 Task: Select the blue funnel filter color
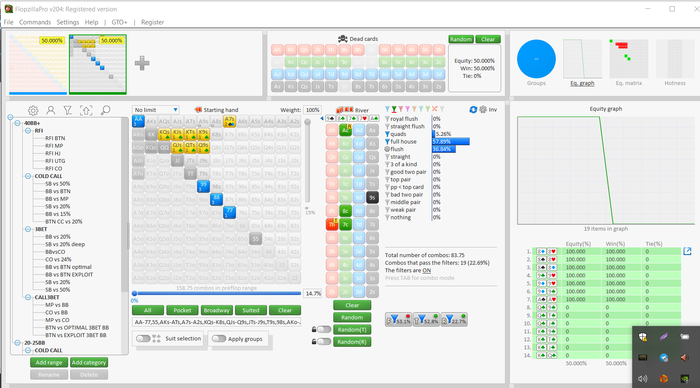(388, 109)
